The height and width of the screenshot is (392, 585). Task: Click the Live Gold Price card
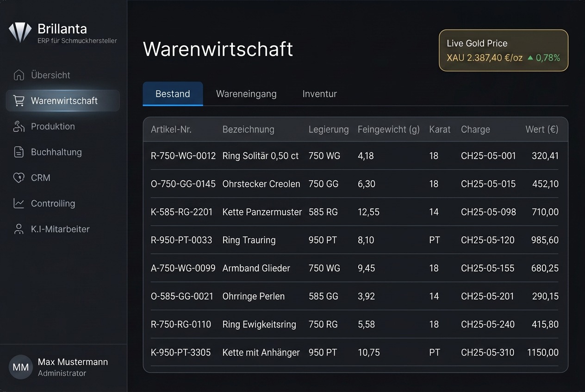coord(504,50)
